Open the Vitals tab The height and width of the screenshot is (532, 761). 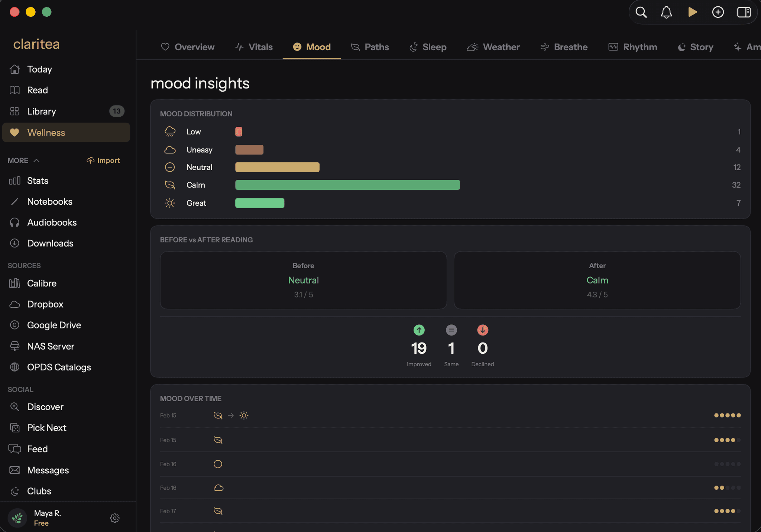(x=254, y=47)
